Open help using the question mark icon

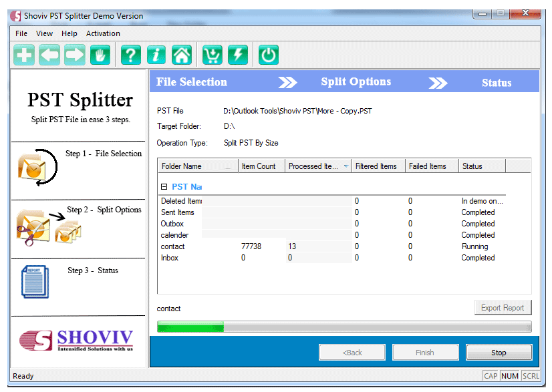(x=130, y=55)
